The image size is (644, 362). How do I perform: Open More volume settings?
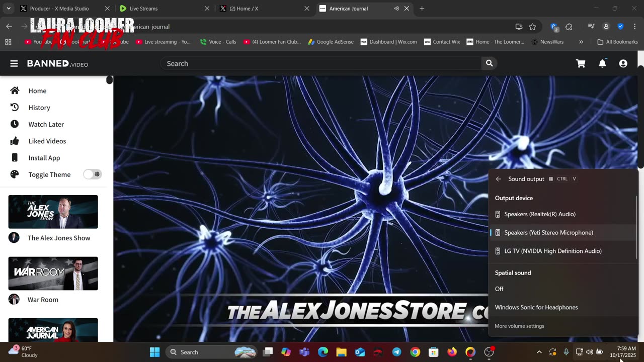pos(519,326)
